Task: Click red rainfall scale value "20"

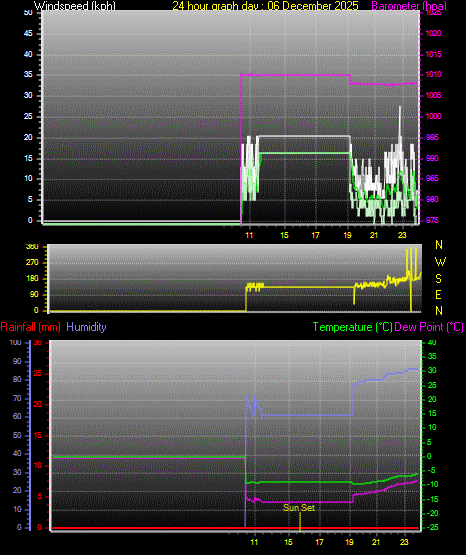Action: [38, 405]
